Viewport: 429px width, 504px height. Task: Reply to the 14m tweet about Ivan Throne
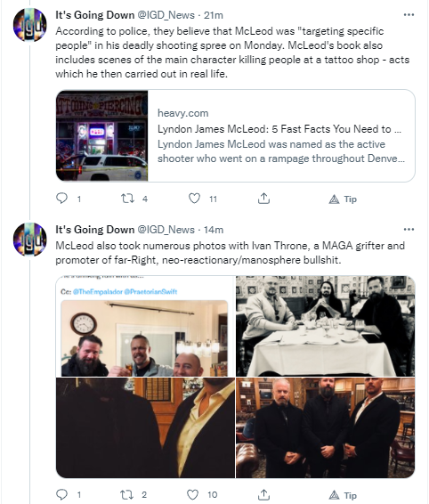click(x=61, y=494)
